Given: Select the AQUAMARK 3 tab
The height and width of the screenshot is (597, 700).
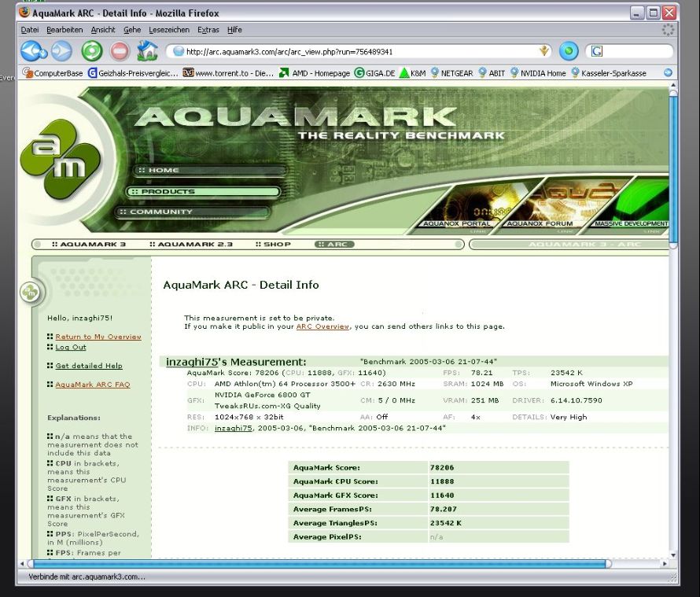Looking at the screenshot, I should (89, 245).
